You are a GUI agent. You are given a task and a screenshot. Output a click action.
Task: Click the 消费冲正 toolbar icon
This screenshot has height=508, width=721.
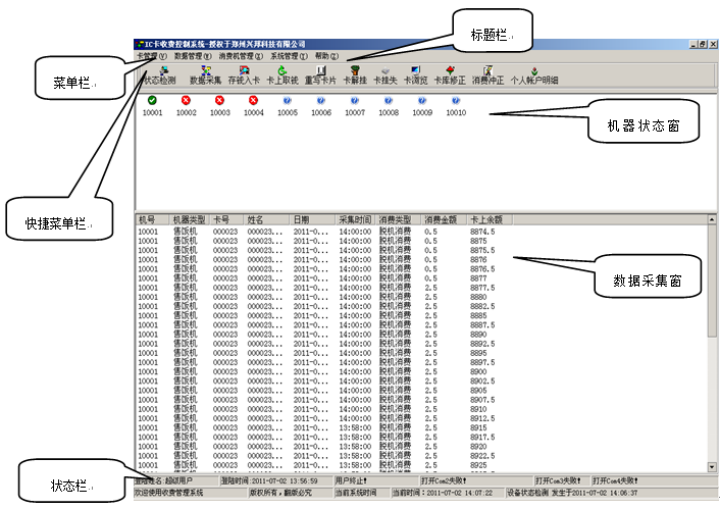pos(488,75)
